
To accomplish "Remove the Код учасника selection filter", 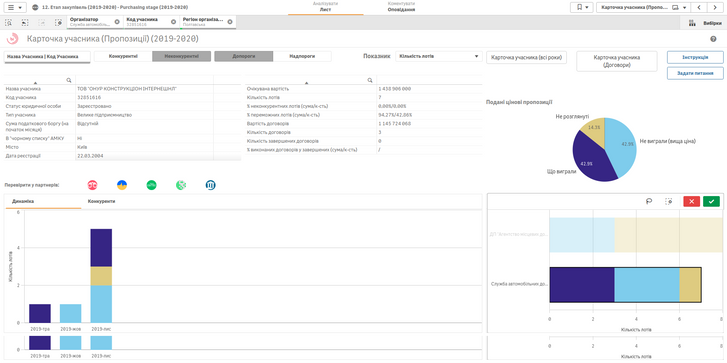I will pyautogui.click(x=173, y=22).
